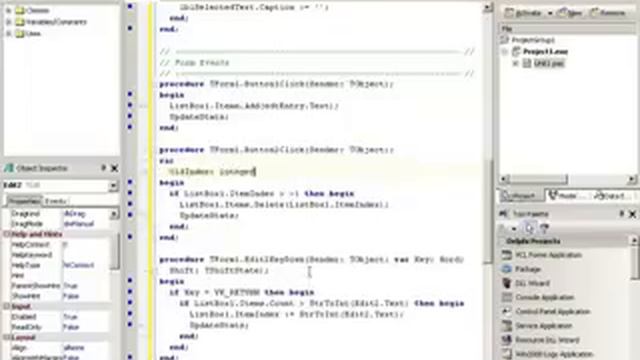Select the HelpContext property row
This screenshot has width=640, height=360.
tap(57, 244)
